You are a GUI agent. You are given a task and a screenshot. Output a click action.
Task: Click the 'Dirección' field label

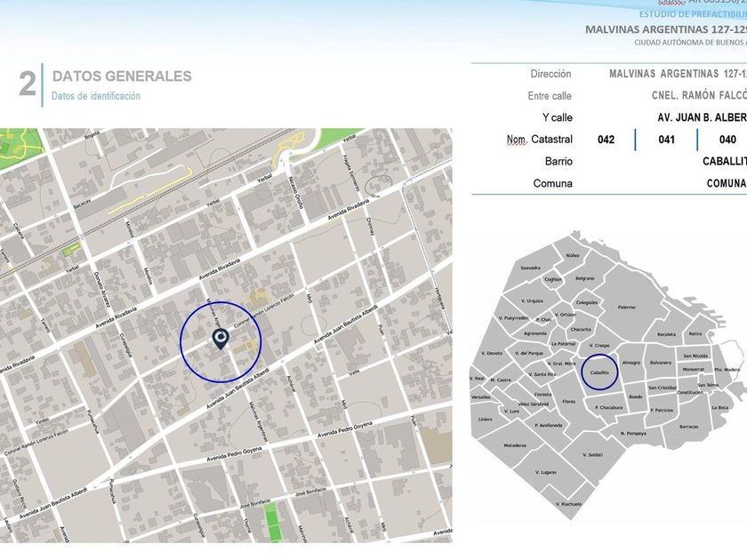pyautogui.click(x=550, y=74)
